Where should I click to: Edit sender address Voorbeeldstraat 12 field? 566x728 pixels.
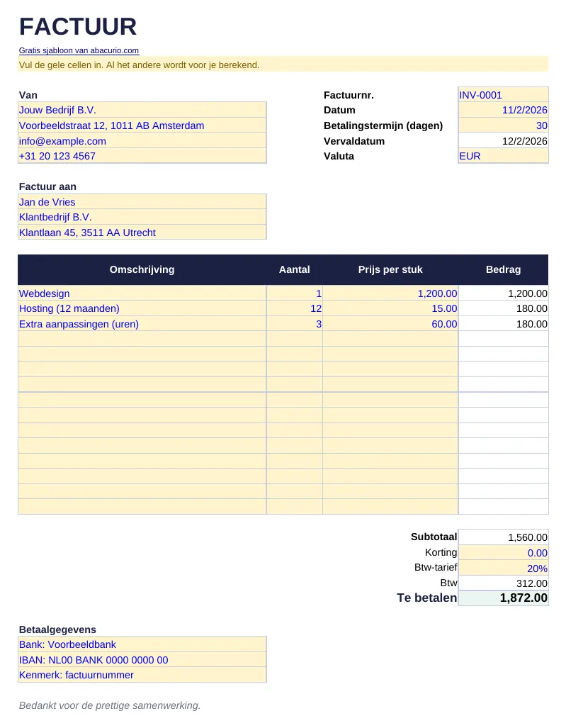142,125
